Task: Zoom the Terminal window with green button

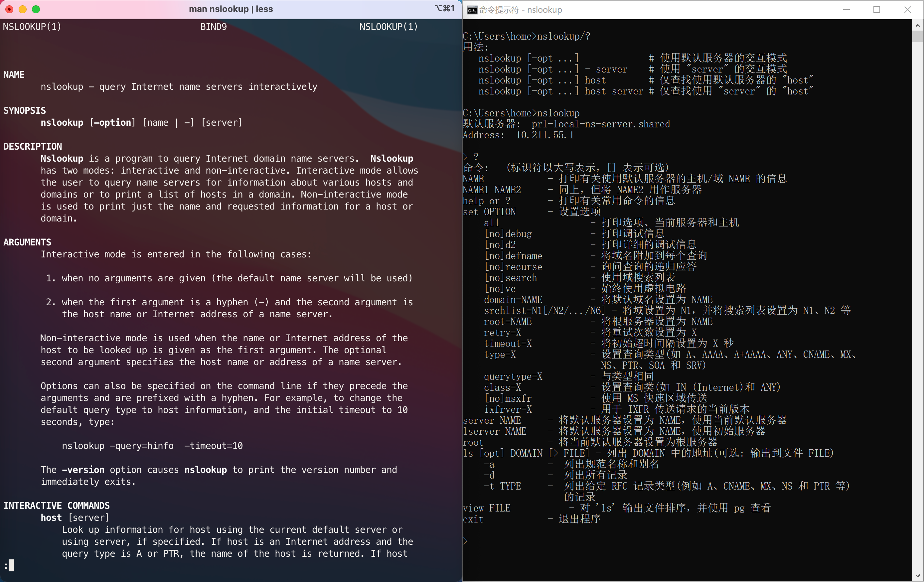Action: 36,9
